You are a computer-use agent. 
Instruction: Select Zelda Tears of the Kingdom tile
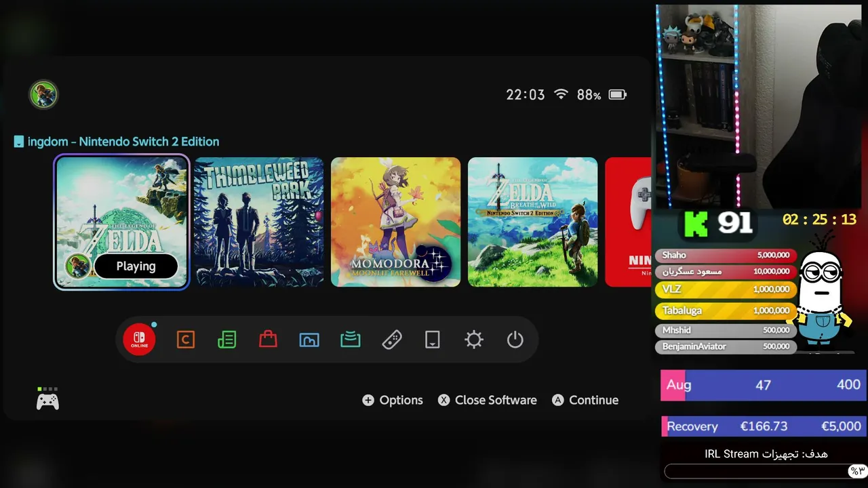[x=122, y=222]
